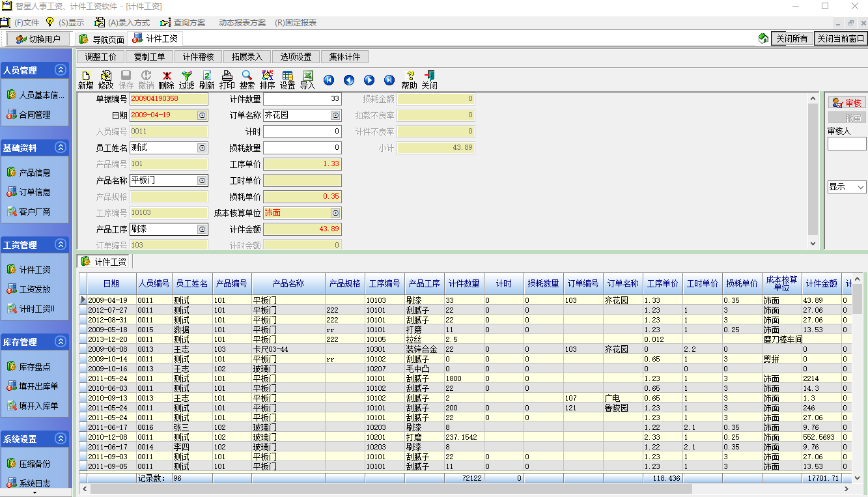Open 工资发放 in the sidebar

(29, 289)
